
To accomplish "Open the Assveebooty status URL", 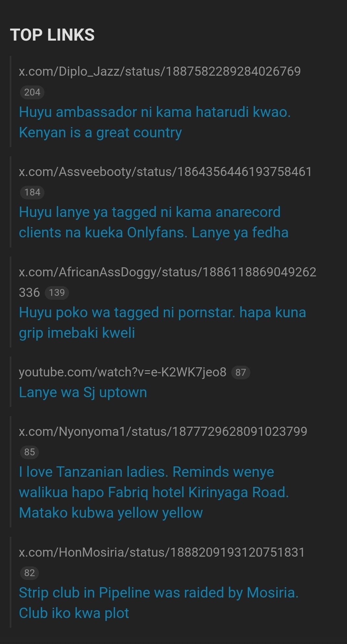I will click(165, 171).
